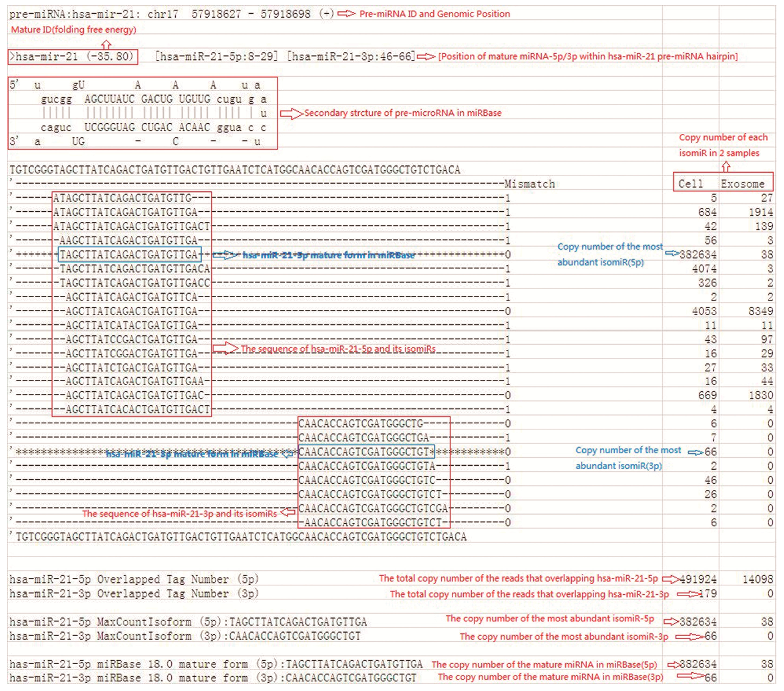This screenshot has height=691, width=784.
Task: Click the CAACACCAGTCGATGGGCTGA sequence row
Action: click(364, 438)
